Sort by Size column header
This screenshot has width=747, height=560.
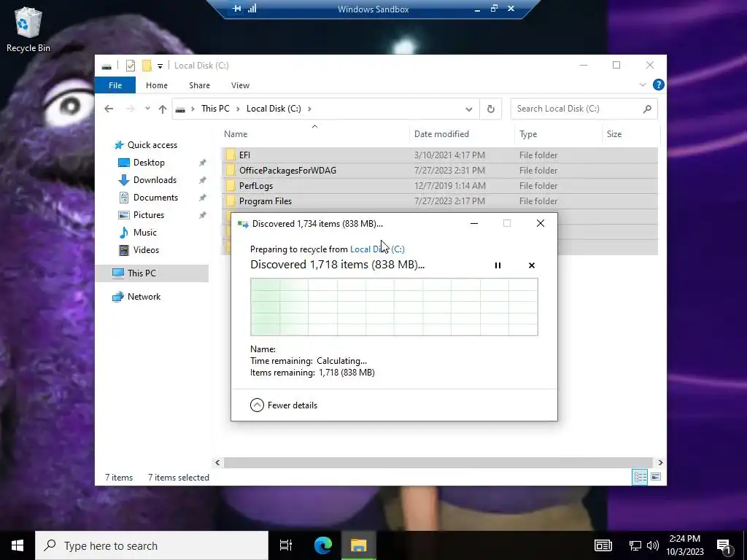pyautogui.click(x=631, y=134)
